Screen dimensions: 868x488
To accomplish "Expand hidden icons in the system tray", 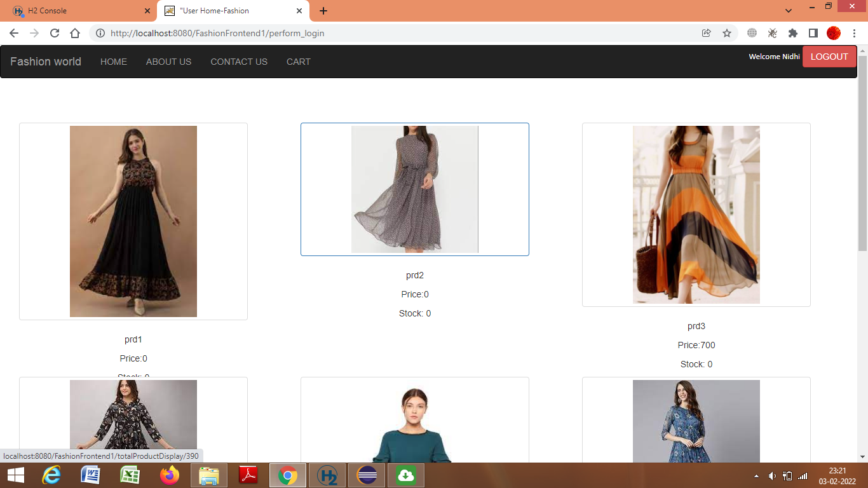I will 756,475.
